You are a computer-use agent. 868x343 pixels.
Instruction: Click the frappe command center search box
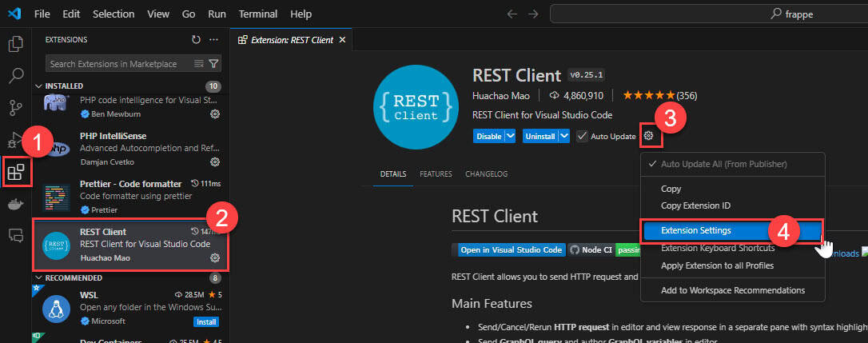(709, 14)
